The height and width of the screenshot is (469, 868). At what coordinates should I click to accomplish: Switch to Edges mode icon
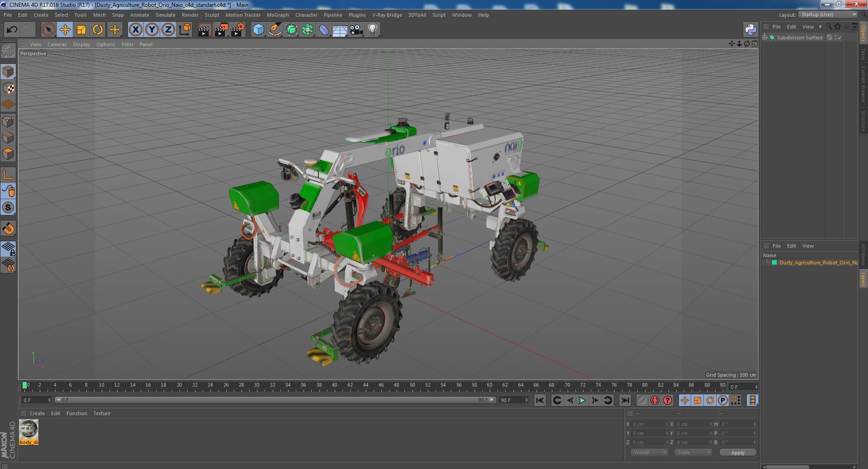[x=8, y=138]
